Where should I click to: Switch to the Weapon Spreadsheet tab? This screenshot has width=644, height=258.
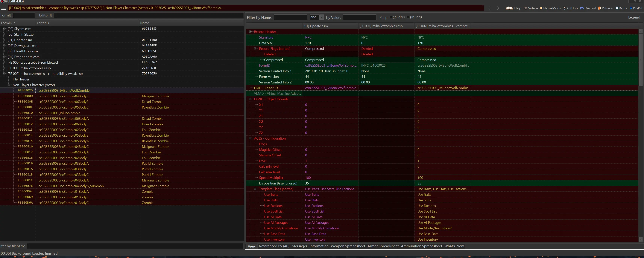click(348, 246)
